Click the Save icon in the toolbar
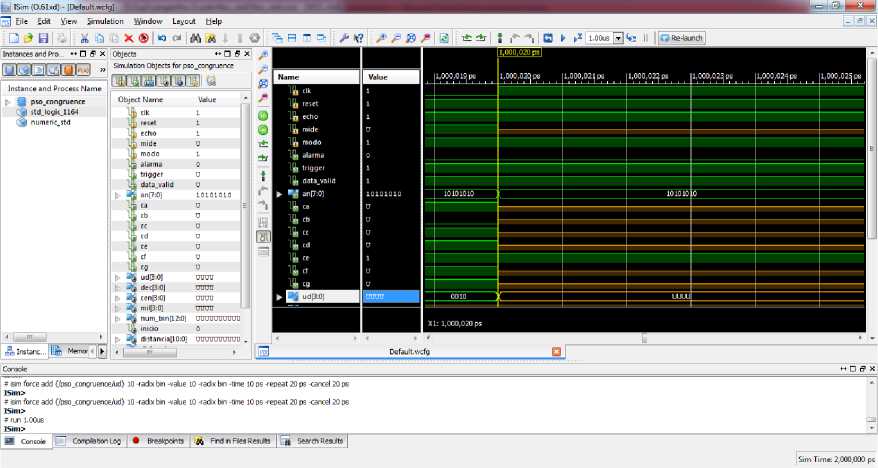Image resolution: width=878 pixels, height=468 pixels. pyautogui.click(x=44, y=38)
